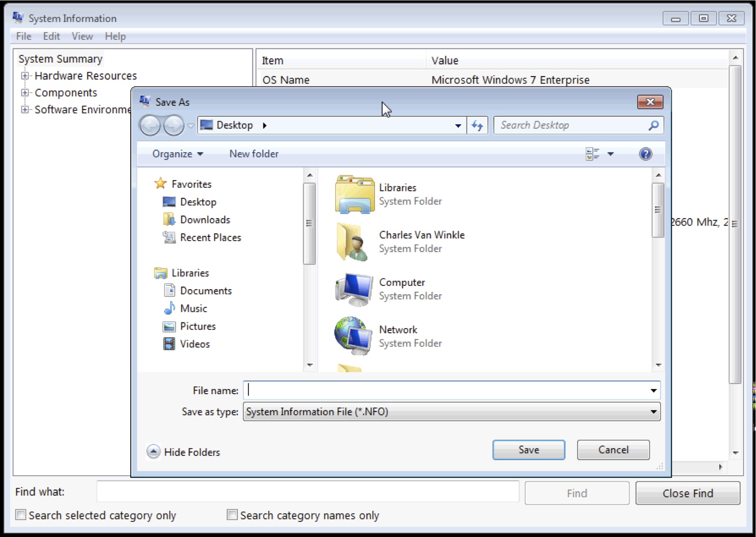This screenshot has width=756, height=537.
Task: Open the View menu in System Information
Action: 82,36
